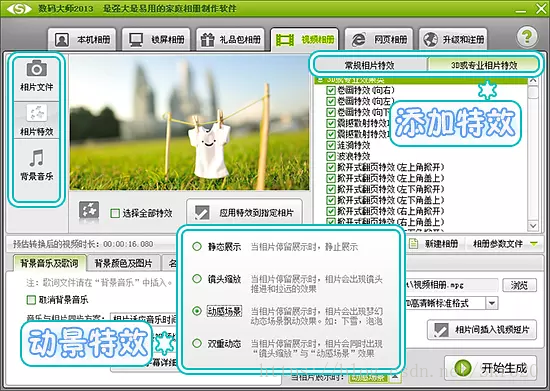
Task: Toggle the 取消背景音乐 checkbox
Action: click(31, 300)
